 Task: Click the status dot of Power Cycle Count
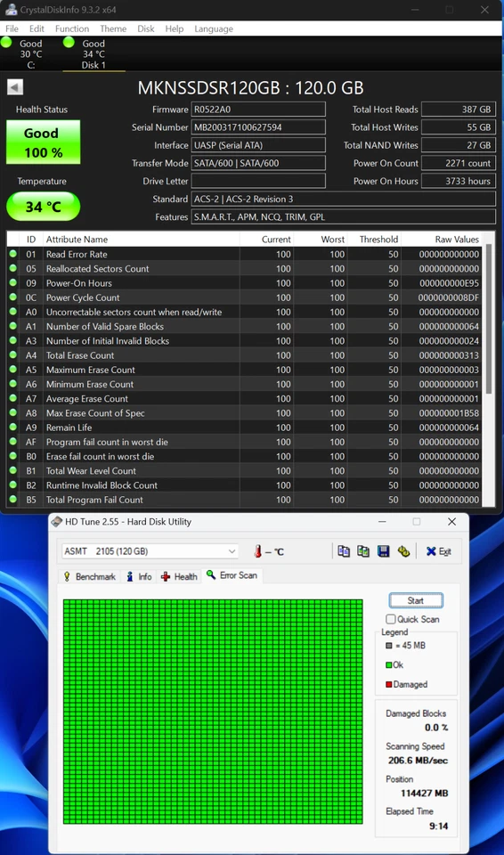pos(12,297)
